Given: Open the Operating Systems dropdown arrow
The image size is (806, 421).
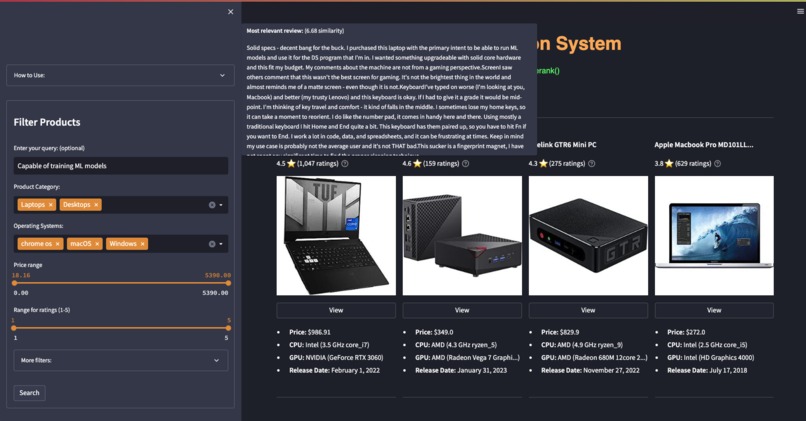Looking at the screenshot, I should click(x=221, y=244).
